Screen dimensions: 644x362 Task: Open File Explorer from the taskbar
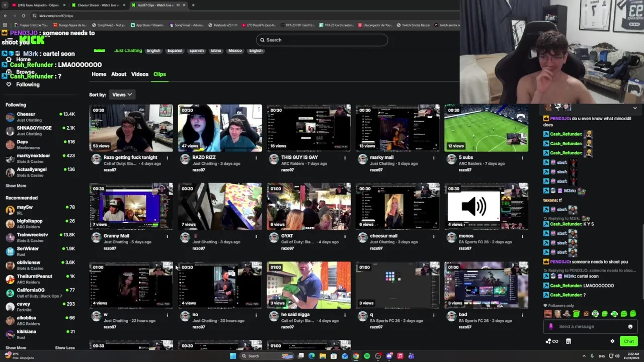[x=323, y=356]
